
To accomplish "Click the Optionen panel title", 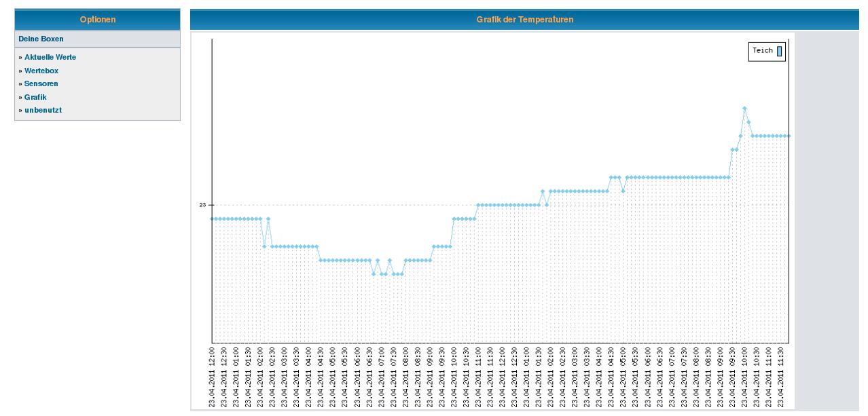I will [x=97, y=20].
